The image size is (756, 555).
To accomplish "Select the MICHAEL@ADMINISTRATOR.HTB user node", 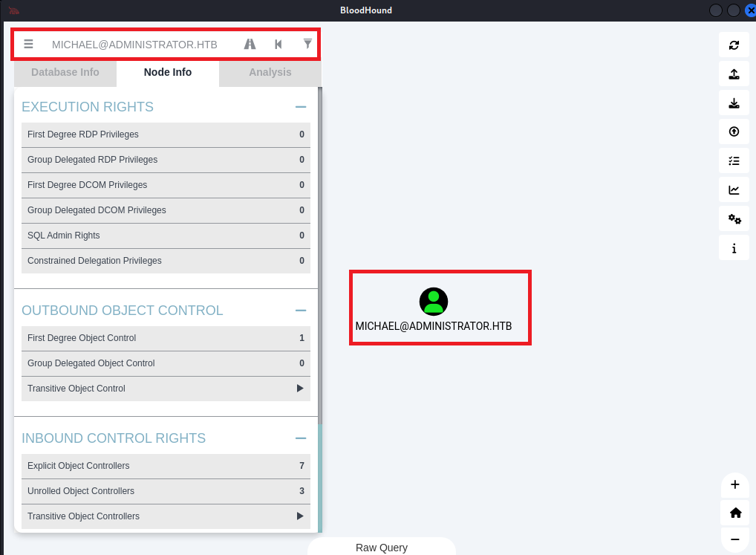I will tap(434, 301).
